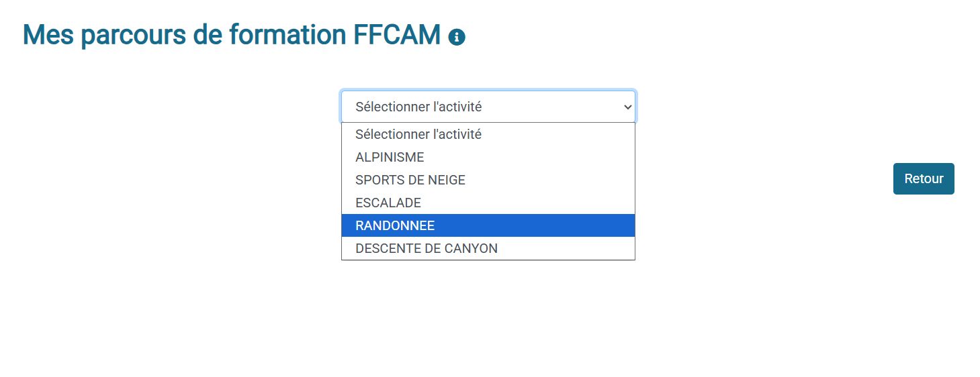
Task: Click the Mes parcours de formation FFCAM heading
Action: tap(232, 35)
